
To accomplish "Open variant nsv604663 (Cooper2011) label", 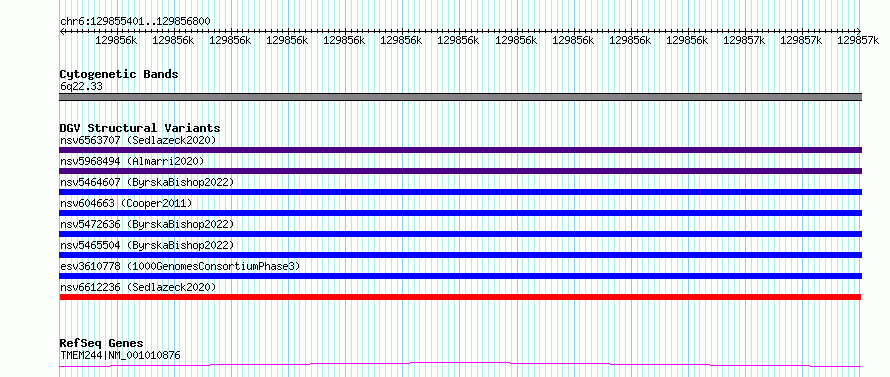I will (x=126, y=203).
